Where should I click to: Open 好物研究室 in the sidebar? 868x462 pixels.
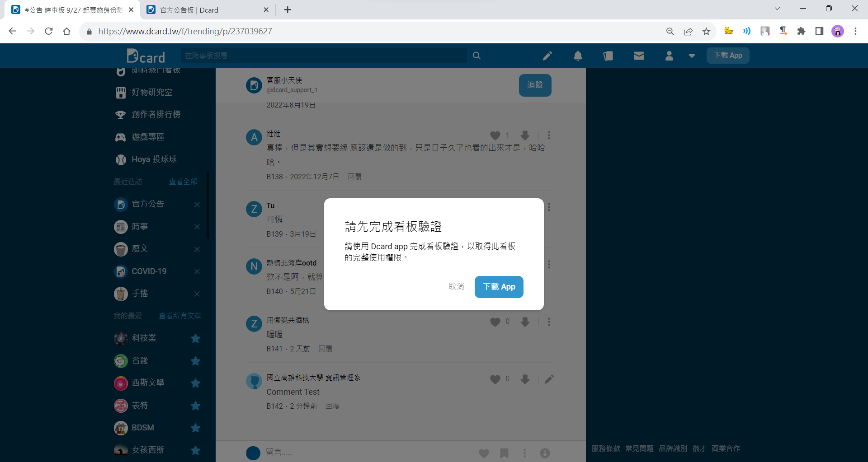pos(151,92)
